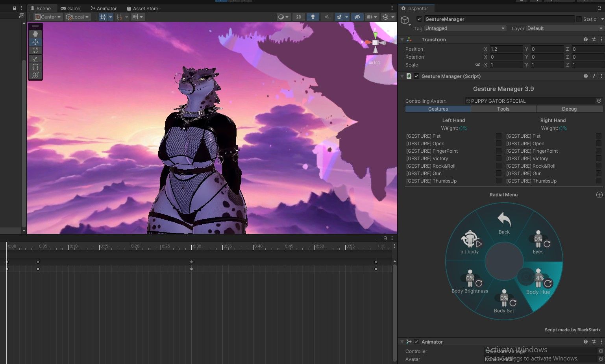Click the Position X value field
The image size is (605, 364).
(x=506, y=49)
